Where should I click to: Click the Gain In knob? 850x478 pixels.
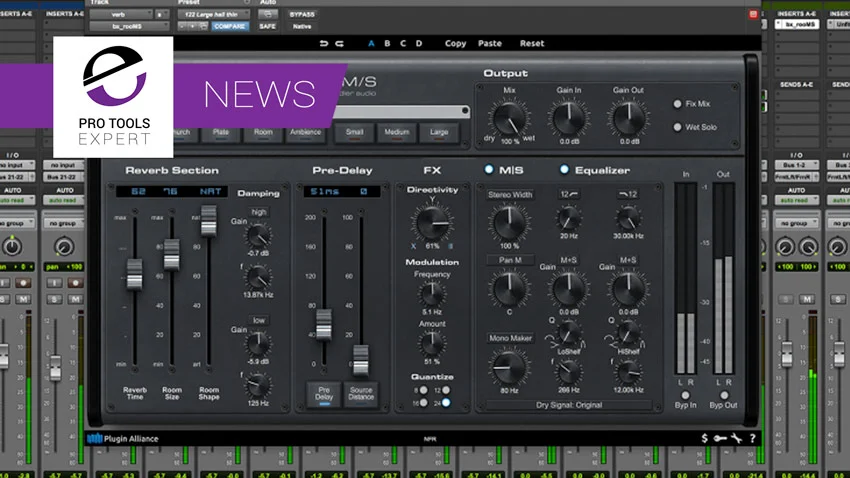tap(569, 119)
